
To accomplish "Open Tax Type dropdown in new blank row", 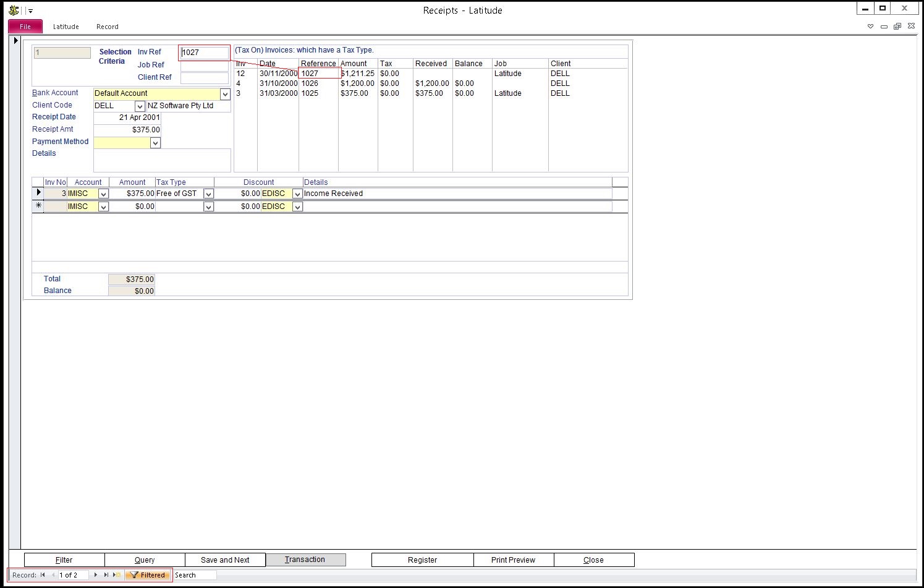I will [208, 207].
